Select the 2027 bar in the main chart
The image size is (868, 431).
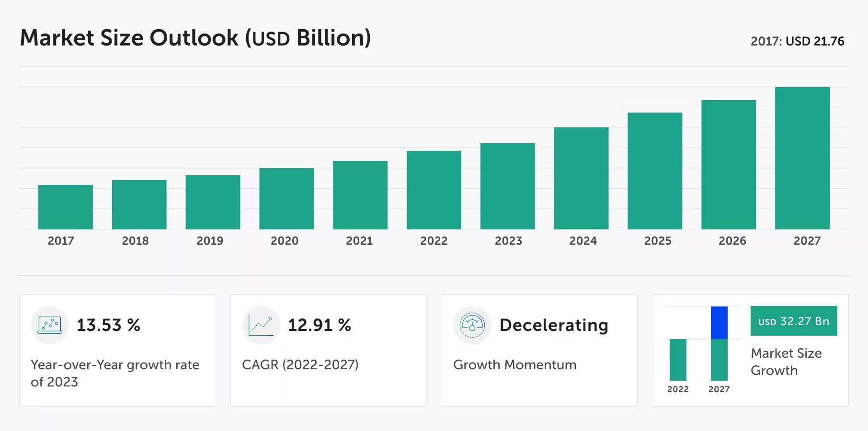pyautogui.click(x=802, y=158)
